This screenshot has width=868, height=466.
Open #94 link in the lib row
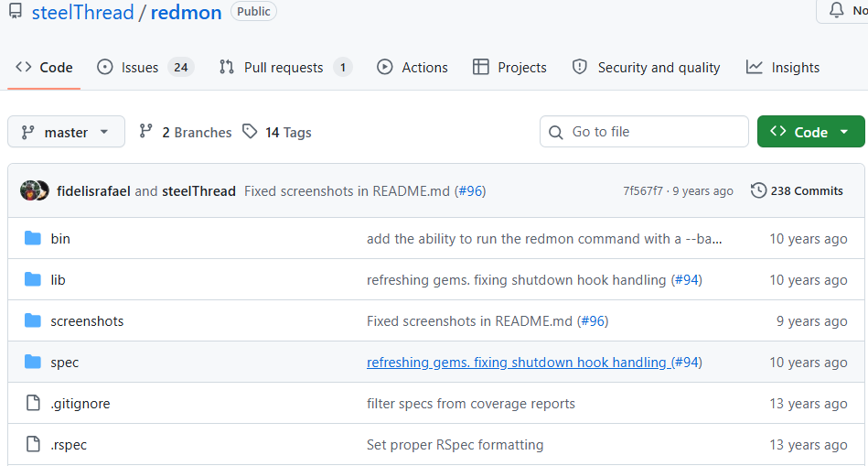[687, 280]
